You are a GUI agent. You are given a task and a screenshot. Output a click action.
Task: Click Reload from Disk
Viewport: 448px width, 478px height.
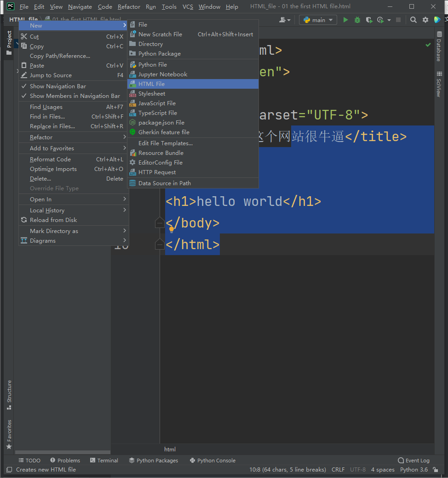click(74, 220)
